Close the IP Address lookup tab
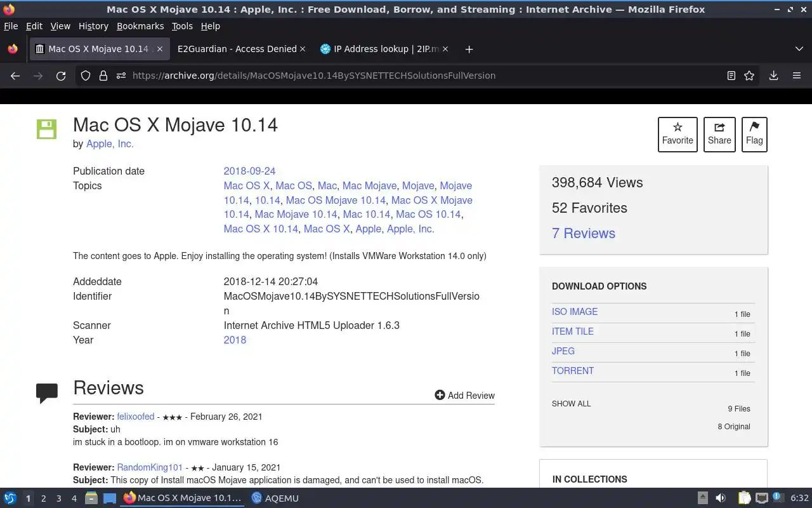 click(x=445, y=49)
